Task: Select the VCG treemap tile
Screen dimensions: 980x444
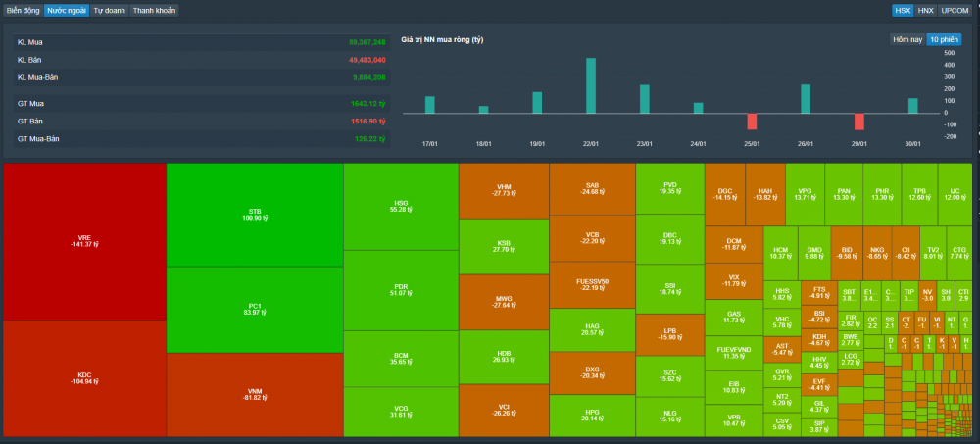Action: point(401,412)
